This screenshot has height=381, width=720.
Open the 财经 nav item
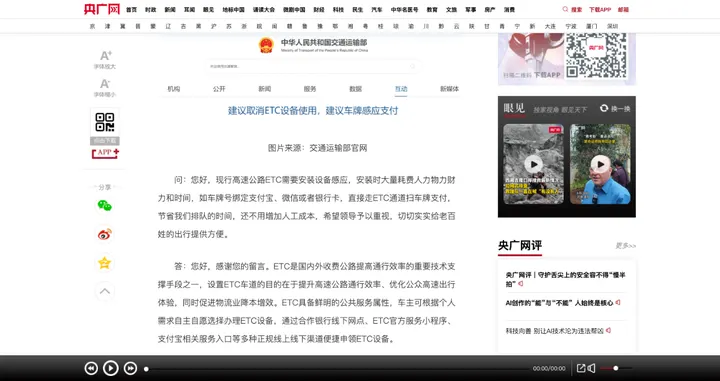pyautogui.click(x=319, y=10)
